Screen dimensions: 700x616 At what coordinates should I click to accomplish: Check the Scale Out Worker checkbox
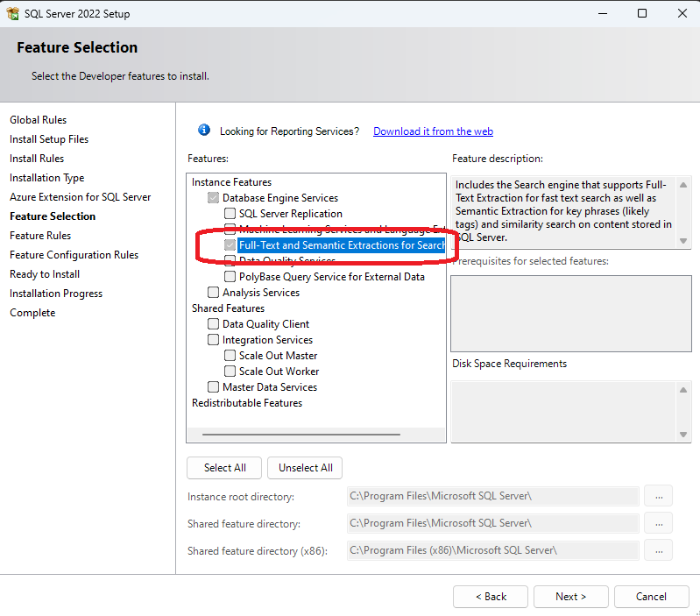click(230, 372)
